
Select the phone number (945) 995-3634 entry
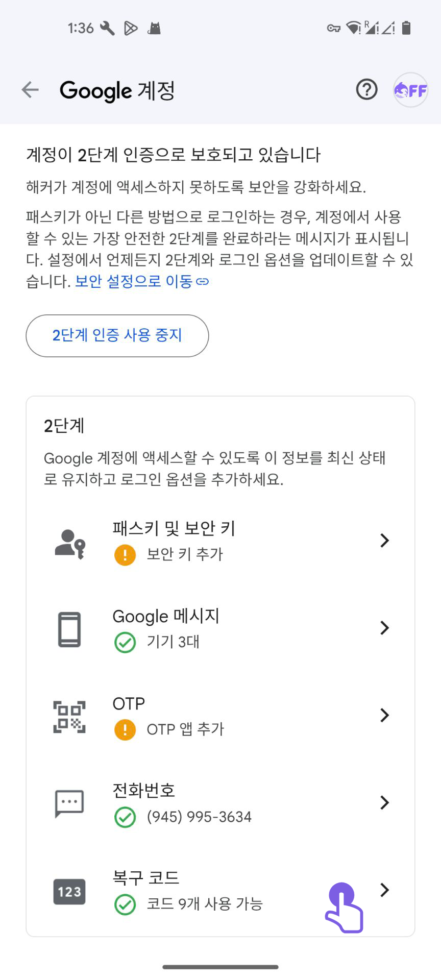point(199,817)
